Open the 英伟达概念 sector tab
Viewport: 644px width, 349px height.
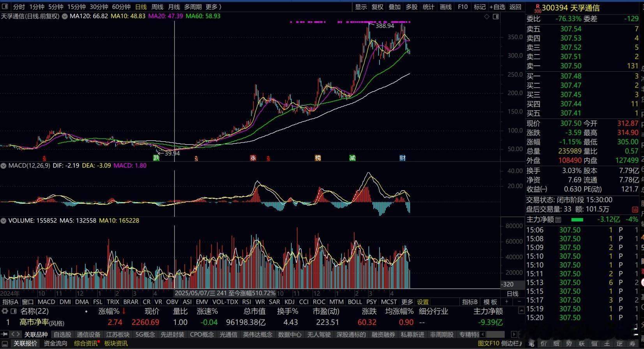point(258,335)
